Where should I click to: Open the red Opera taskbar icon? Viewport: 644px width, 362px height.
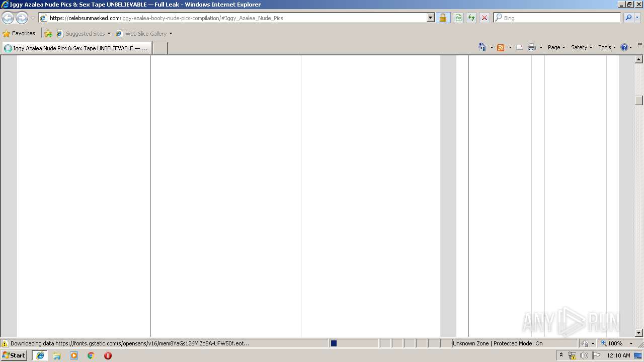(x=108, y=355)
